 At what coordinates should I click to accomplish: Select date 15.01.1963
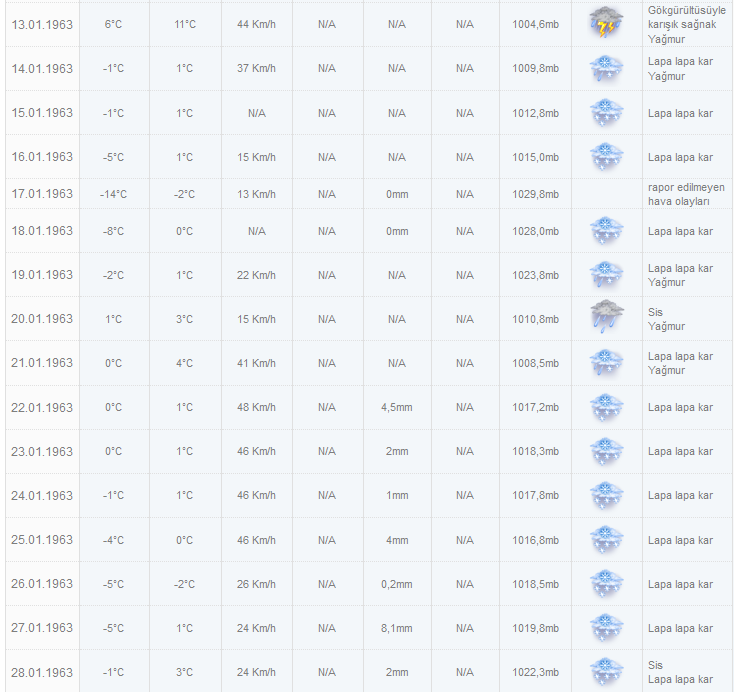tap(42, 113)
